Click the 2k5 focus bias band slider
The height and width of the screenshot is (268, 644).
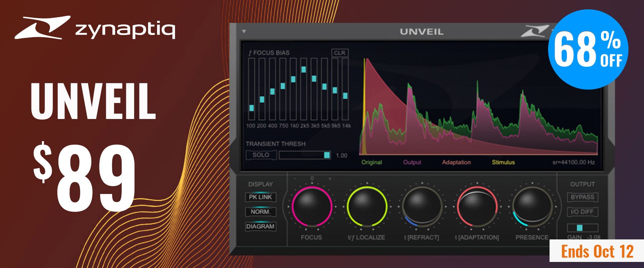(304, 69)
